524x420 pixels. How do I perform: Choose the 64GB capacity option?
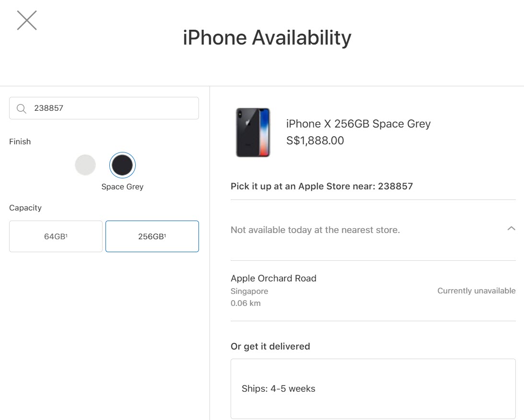(56, 236)
